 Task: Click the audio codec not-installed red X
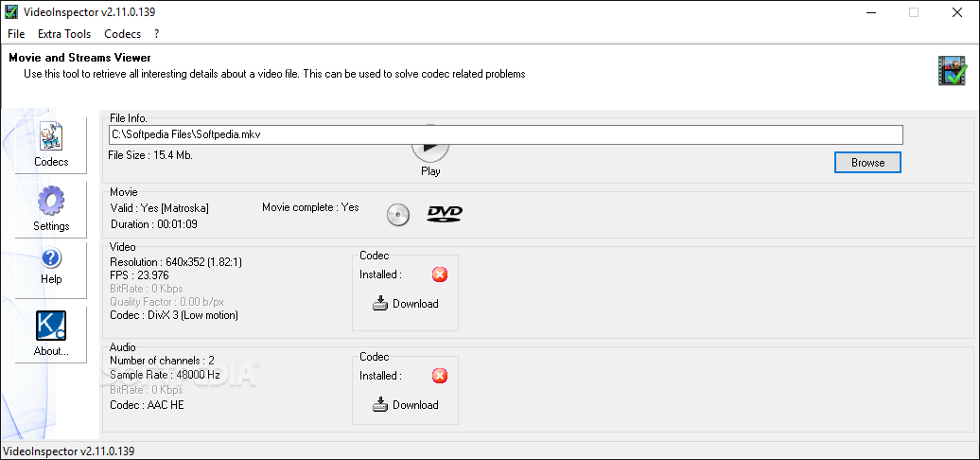click(x=440, y=376)
